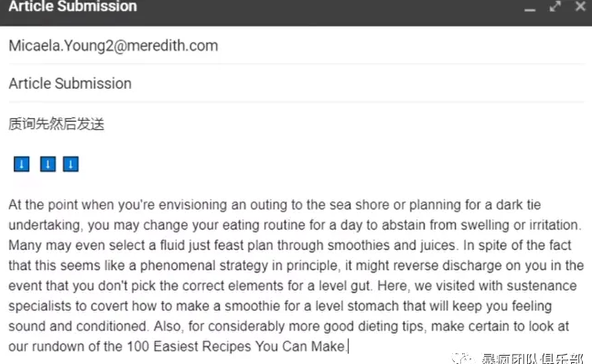Click the third blue down-arrow emoji
The image size is (592, 364).
70,164
